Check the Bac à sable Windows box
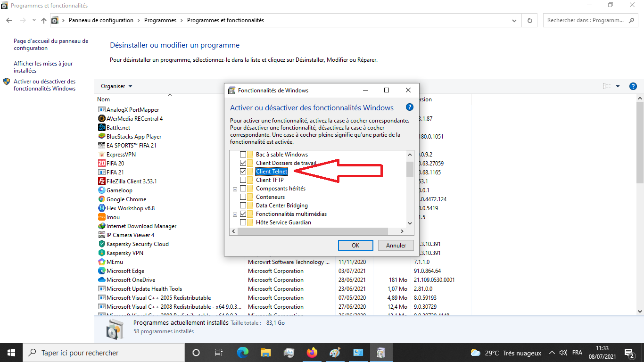The image size is (644, 362). pyautogui.click(x=243, y=155)
